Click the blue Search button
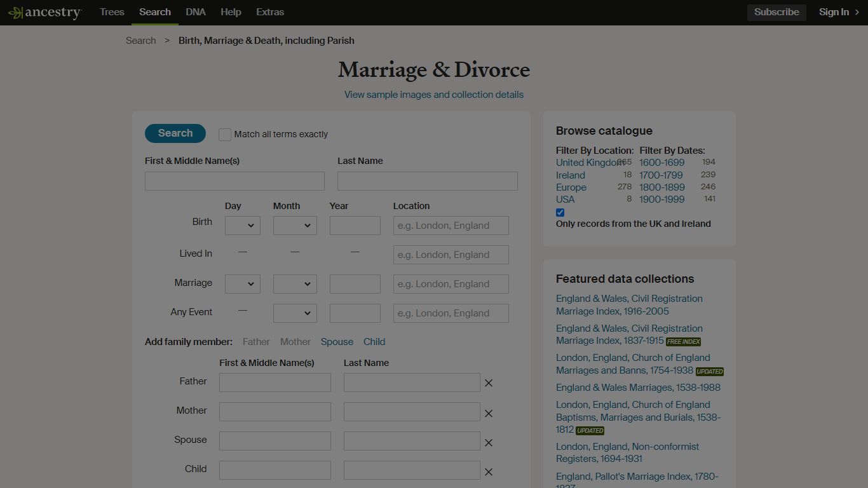The image size is (868, 488). (175, 133)
